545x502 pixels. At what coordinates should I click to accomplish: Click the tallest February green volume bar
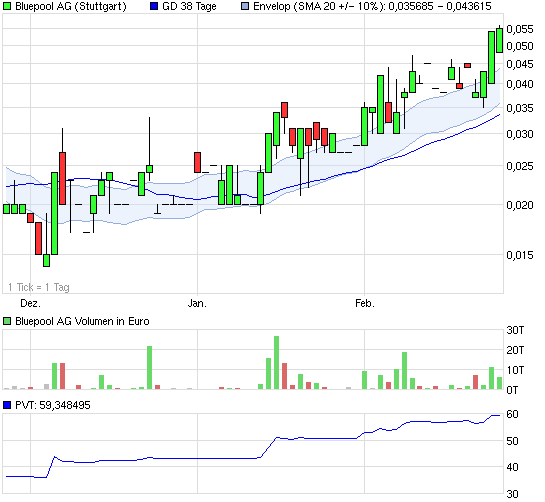pyautogui.click(x=405, y=371)
